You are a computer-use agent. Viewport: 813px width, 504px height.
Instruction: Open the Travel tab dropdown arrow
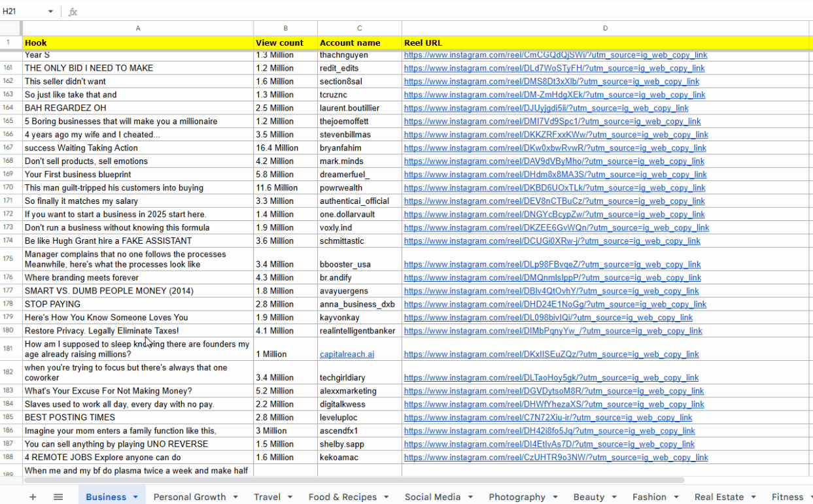pos(290,497)
